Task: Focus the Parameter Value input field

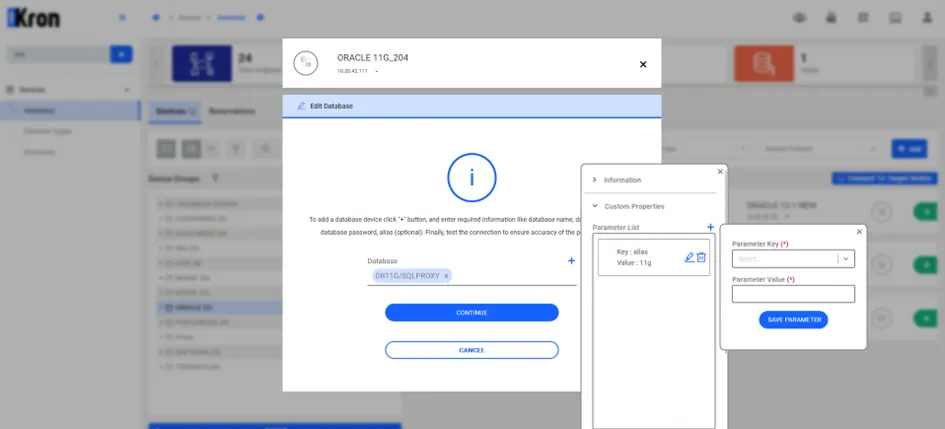Action: point(793,294)
